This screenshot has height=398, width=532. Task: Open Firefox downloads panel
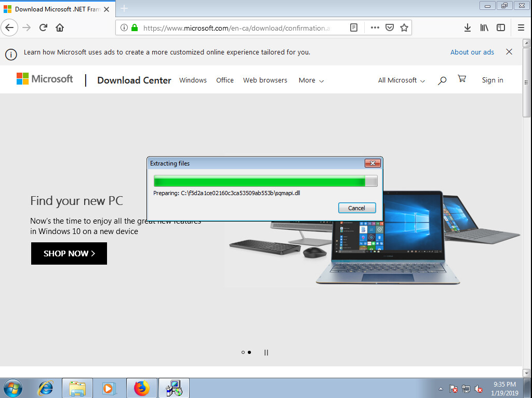468,28
